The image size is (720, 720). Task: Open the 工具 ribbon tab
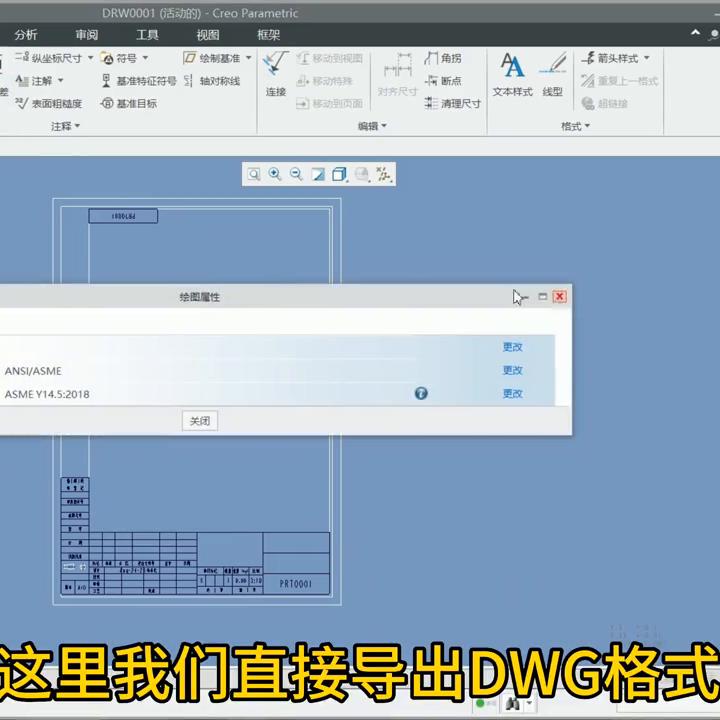point(147,35)
